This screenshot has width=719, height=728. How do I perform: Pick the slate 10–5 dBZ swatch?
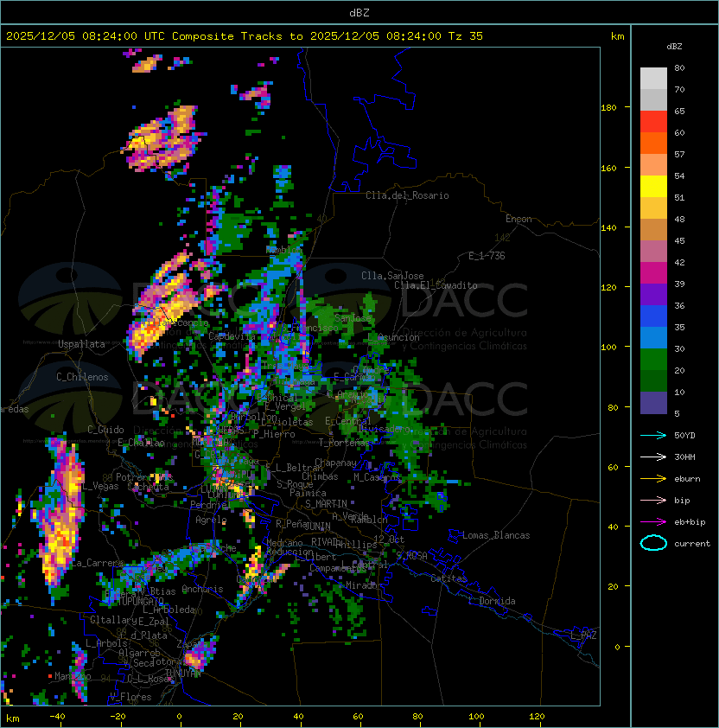(x=653, y=403)
